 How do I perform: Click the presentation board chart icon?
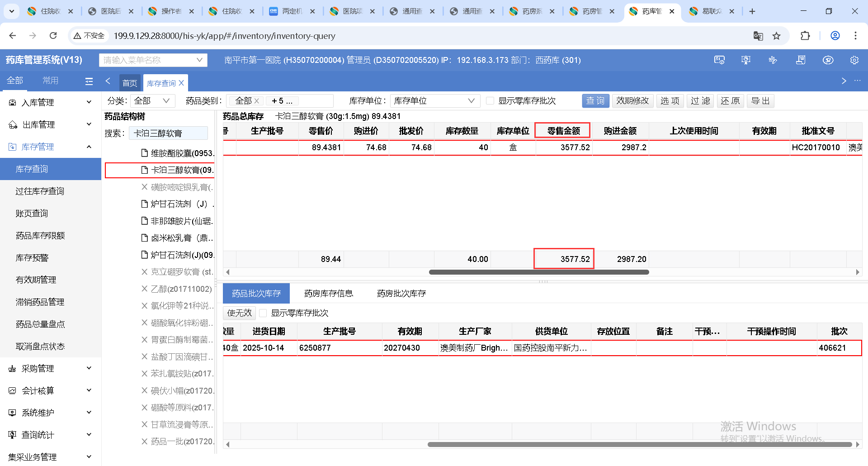tap(746, 60)
